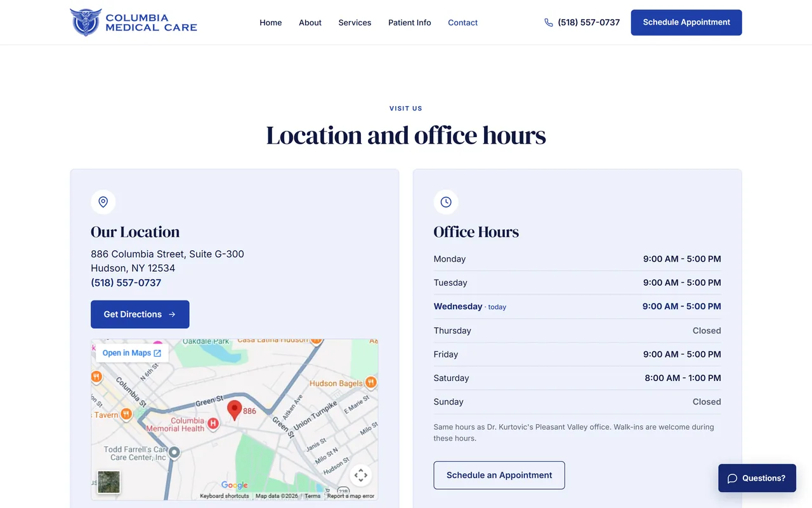This screenshot has height=508, width=812.
Task: Click the clock icon above Office Hours
Action: pos(446,202)
